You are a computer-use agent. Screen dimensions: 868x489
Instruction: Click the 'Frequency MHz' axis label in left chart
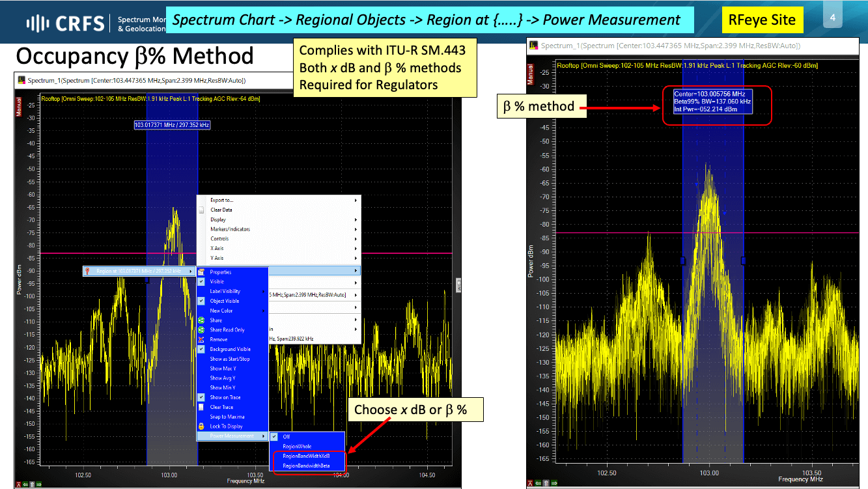[x=246, y=481]
